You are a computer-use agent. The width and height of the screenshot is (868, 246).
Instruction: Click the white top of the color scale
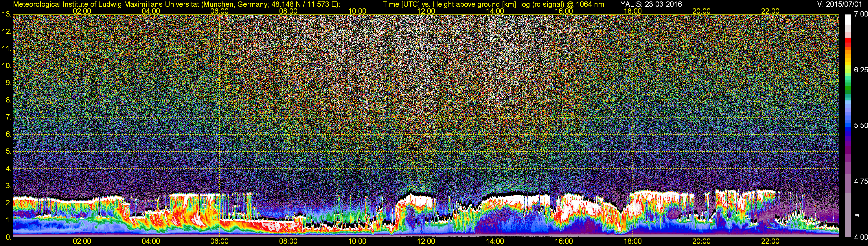[x=848, y=19]
